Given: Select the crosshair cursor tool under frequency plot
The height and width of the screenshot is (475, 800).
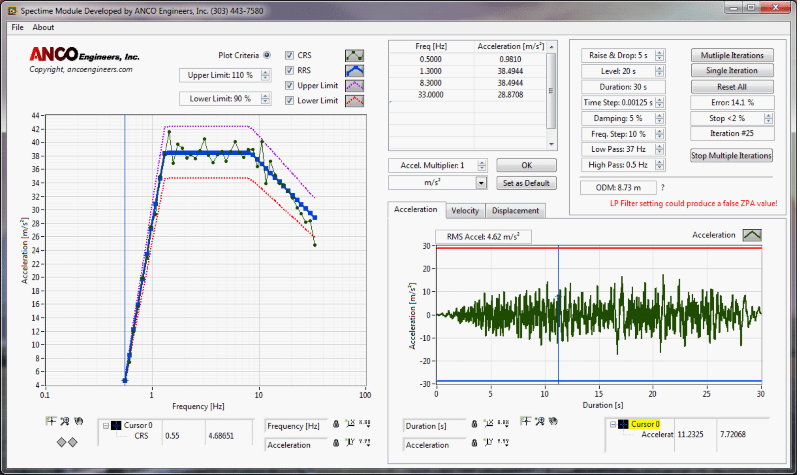Looking at the screenshot, I should pos(50,421).
